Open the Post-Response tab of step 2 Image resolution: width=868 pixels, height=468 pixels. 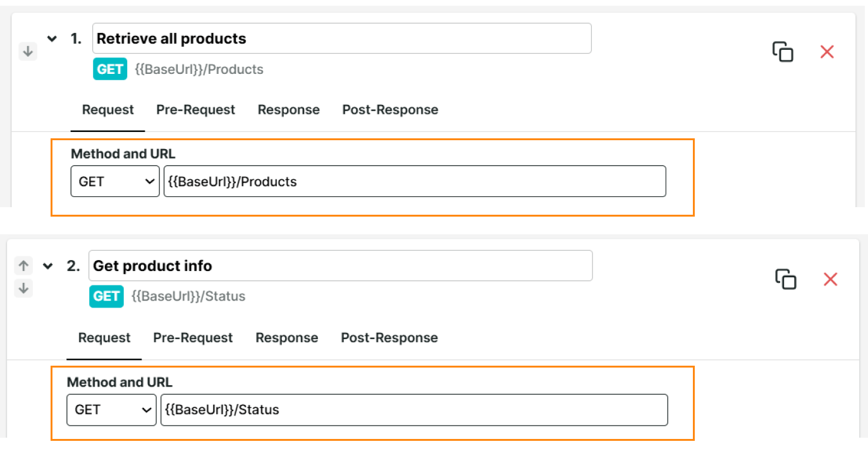pyautogui.click(x=389, y=337)
